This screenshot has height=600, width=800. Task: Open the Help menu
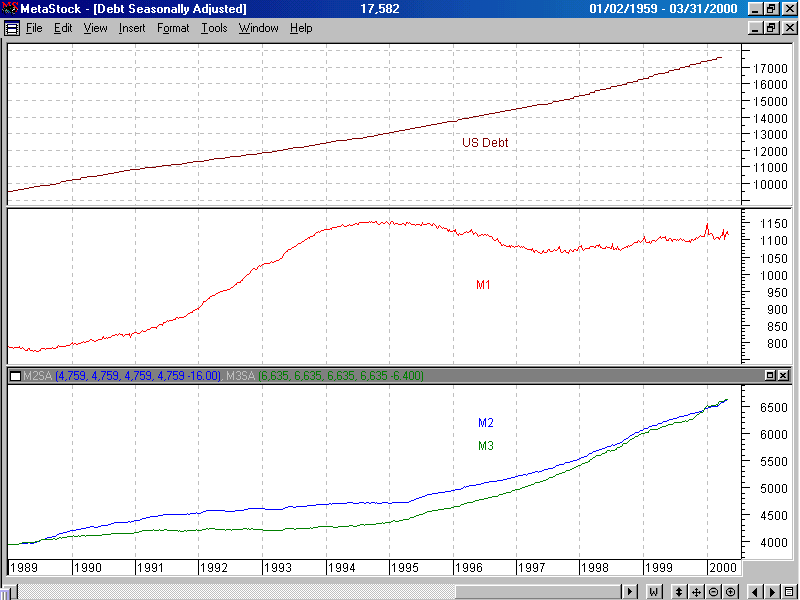click(x=301, y=28)
